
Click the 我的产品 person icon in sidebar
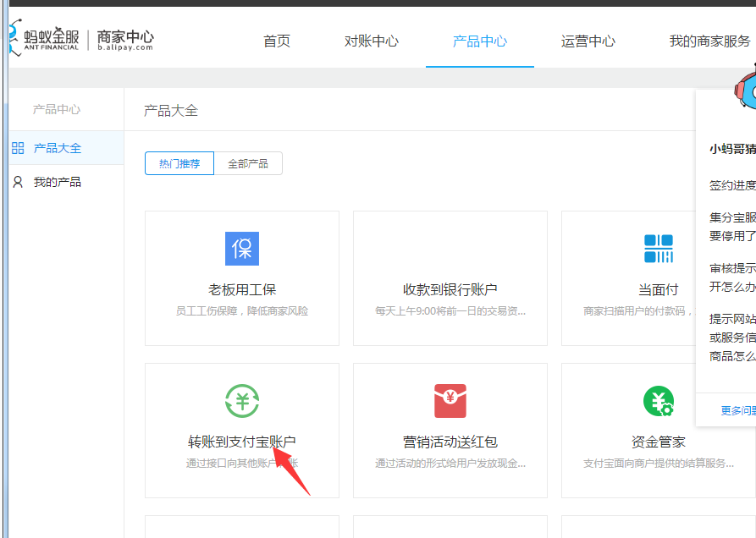[x=18, y=182]
